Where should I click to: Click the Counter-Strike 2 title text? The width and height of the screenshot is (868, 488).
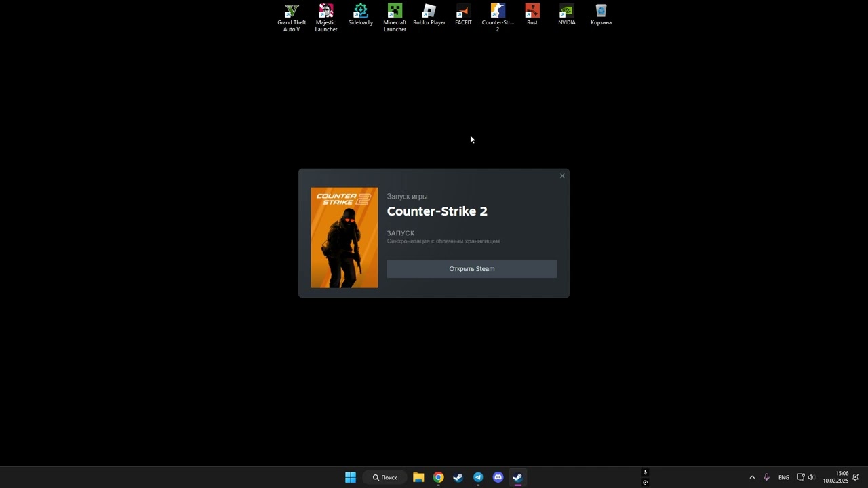click(437, 211)
